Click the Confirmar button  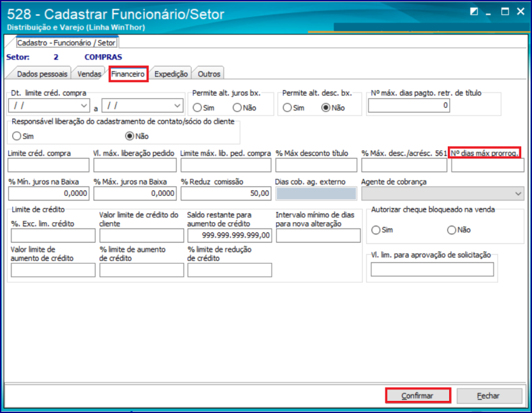[x=418, y=396]
